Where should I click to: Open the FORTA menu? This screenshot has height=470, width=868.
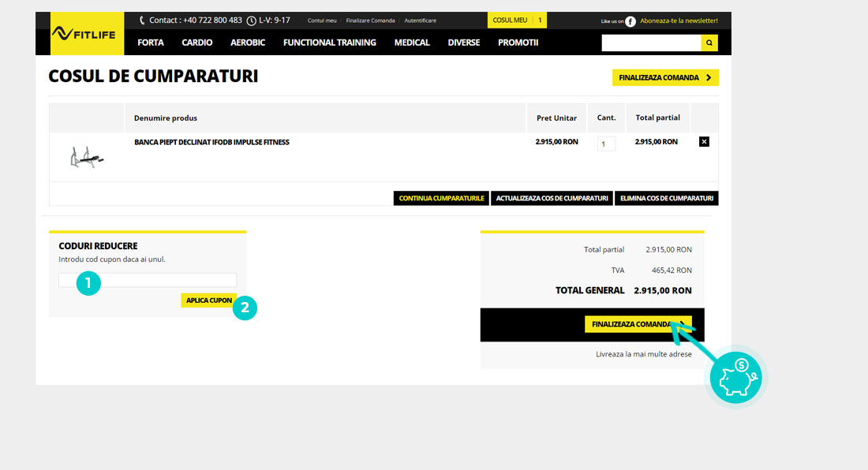click(x=151, y=43)
